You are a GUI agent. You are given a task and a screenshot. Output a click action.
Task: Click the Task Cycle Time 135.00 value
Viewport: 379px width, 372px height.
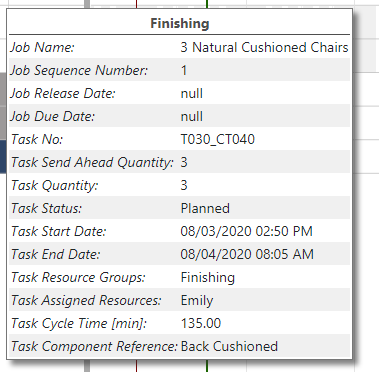(x=201, y=323)
